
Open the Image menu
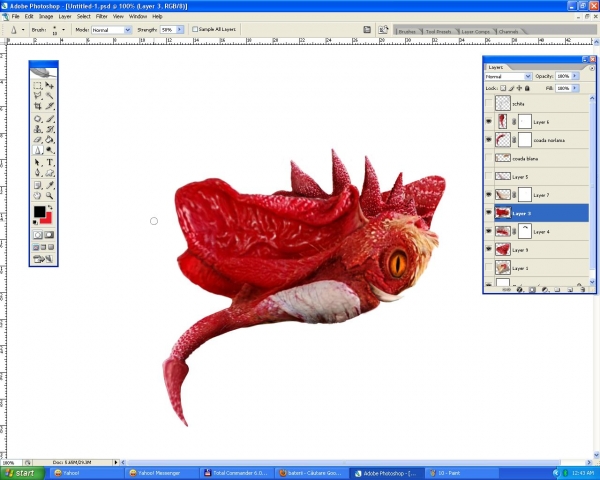point(46,16)
